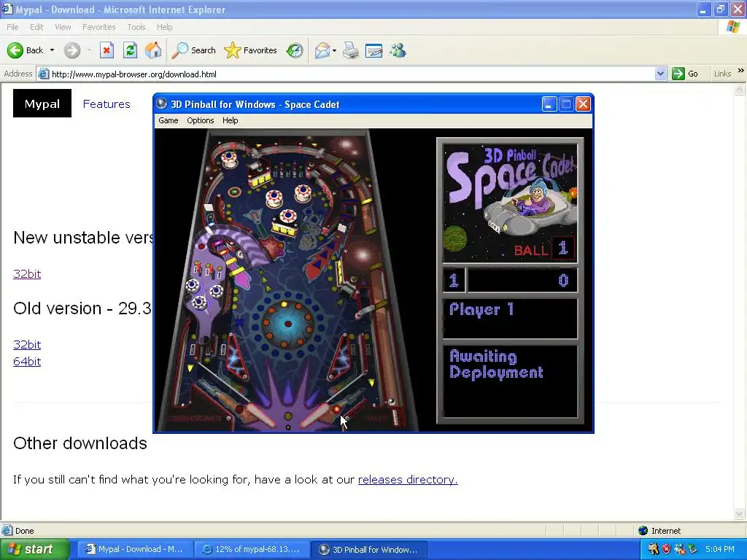Viewport: 747px width, 560px height.
Task: Open the Favorites menu in the IE menu bar
Action: tap(98, 27)
